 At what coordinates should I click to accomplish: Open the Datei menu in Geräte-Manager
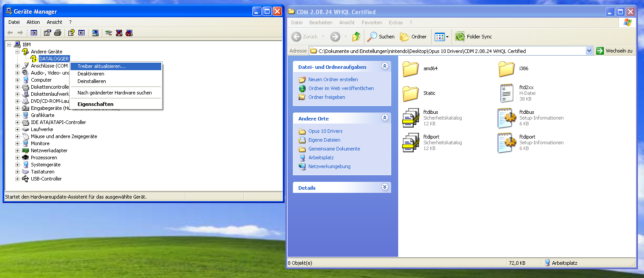coord(14,22)
